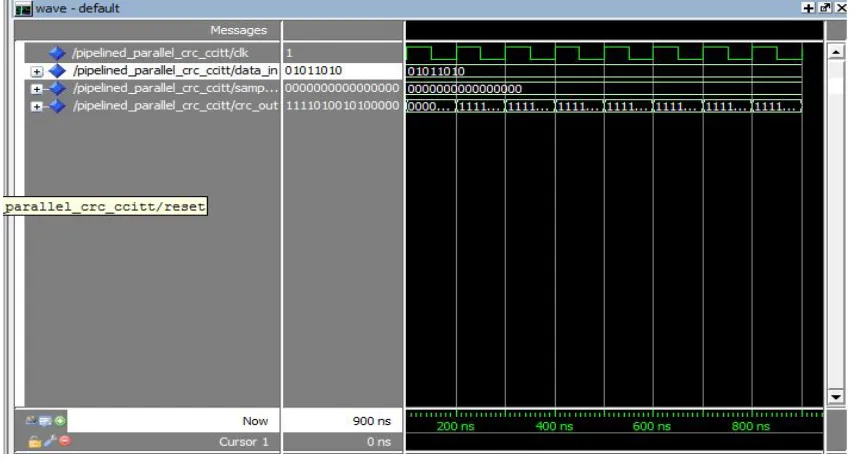
Task: Select the /pipelined_parallel_crc_ccitt/data_in signal name
Action: (x=175, y=70)
